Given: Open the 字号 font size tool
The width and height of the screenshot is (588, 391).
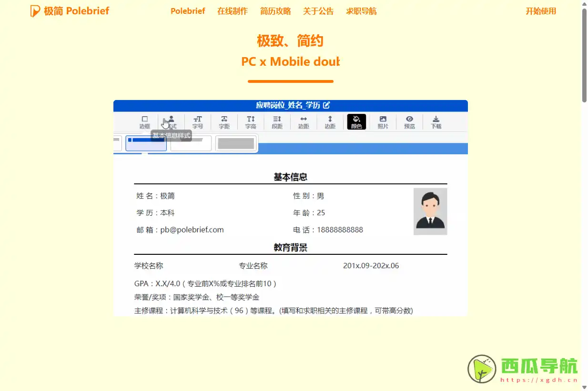Looking at the screenshot, I should (197, 121).
